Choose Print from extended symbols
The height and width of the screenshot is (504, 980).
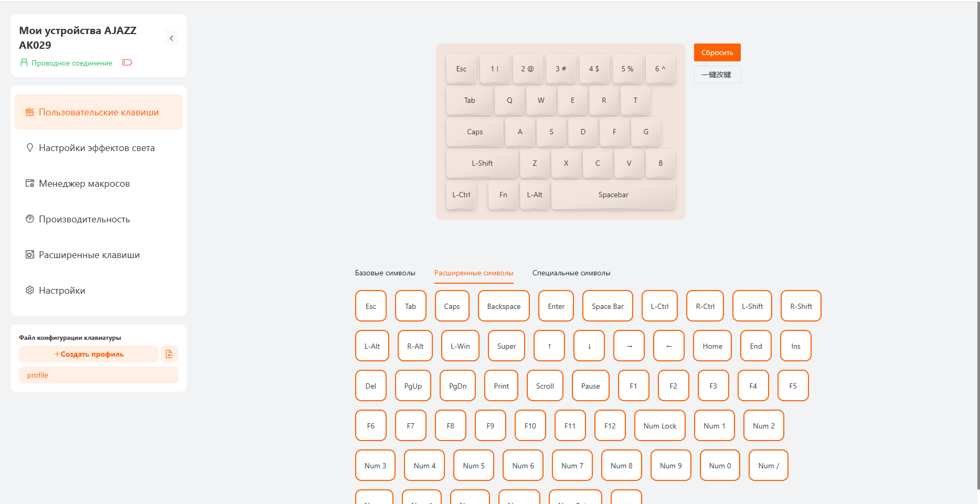[501, 385]
